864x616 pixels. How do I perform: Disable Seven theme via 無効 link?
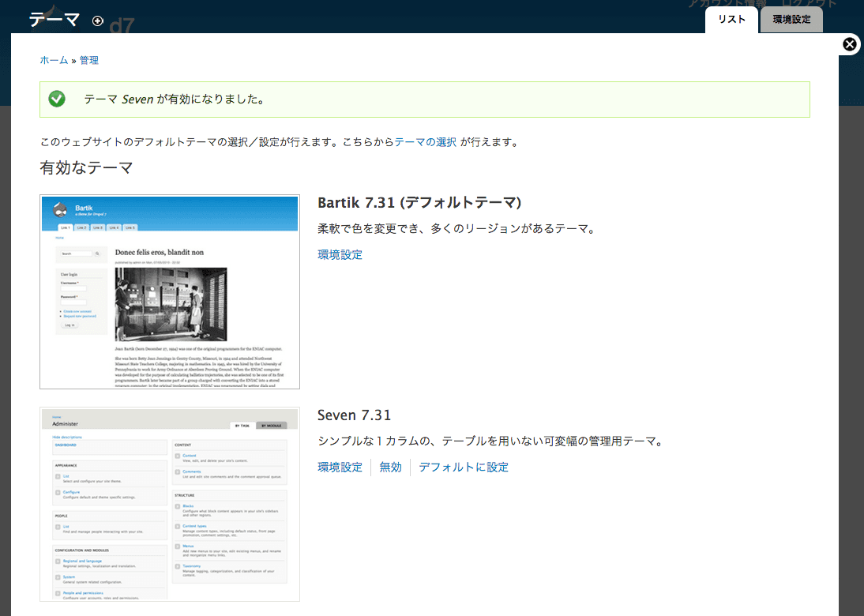391,468
